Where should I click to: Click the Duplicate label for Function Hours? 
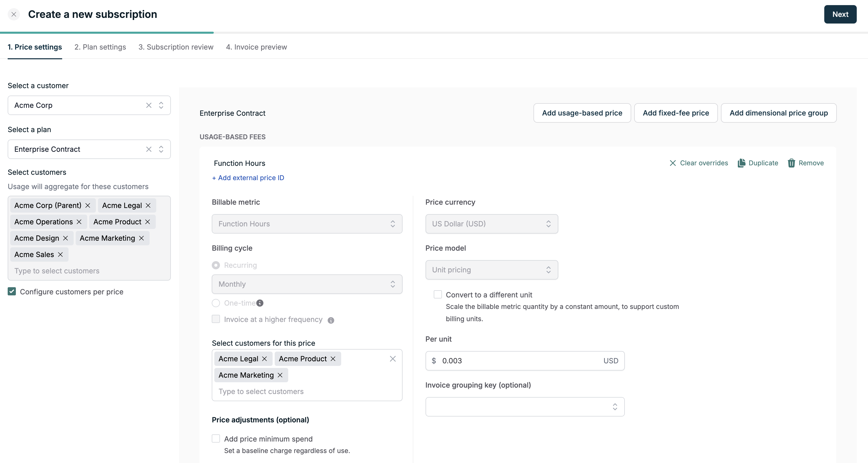click(763, 163)
